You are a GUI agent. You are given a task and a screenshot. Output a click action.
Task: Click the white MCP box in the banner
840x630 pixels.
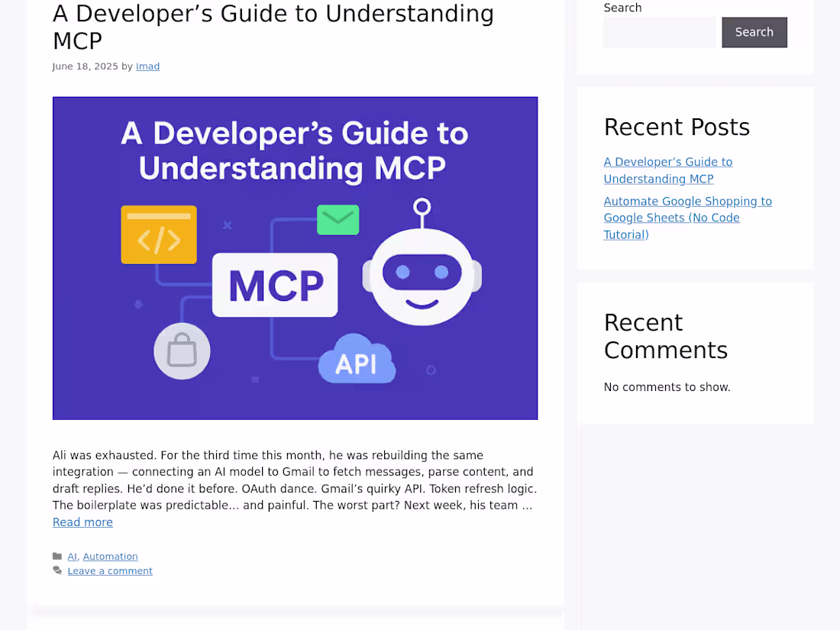click(x=275, y=285)
